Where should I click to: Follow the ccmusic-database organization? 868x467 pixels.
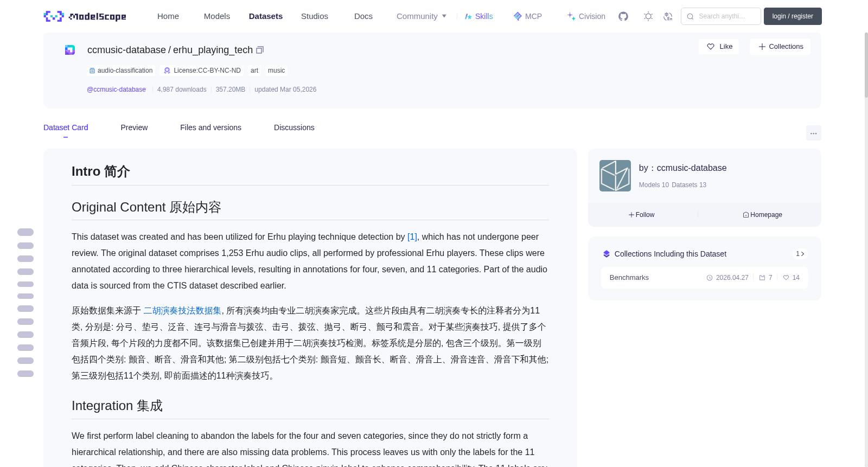coord(641,215)
